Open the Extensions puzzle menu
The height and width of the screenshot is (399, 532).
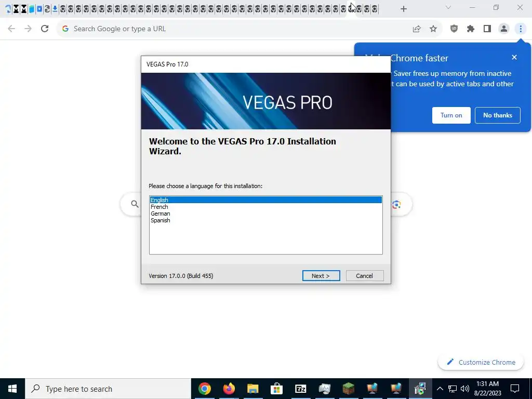(471, 29)
